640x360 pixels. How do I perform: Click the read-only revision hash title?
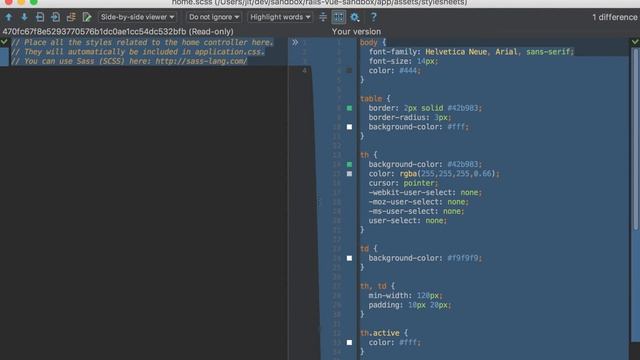118,32
